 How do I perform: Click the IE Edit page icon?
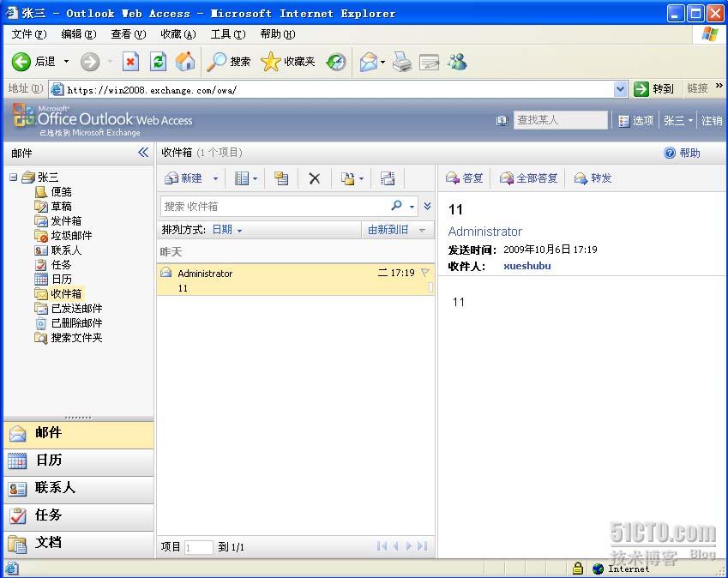pos(429,62)
